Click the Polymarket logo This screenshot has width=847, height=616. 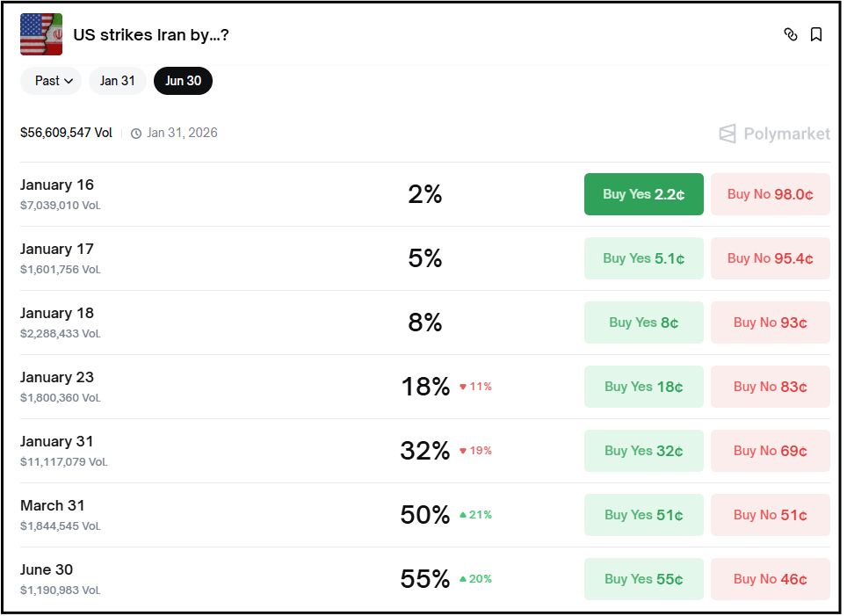tap(774, 134)
